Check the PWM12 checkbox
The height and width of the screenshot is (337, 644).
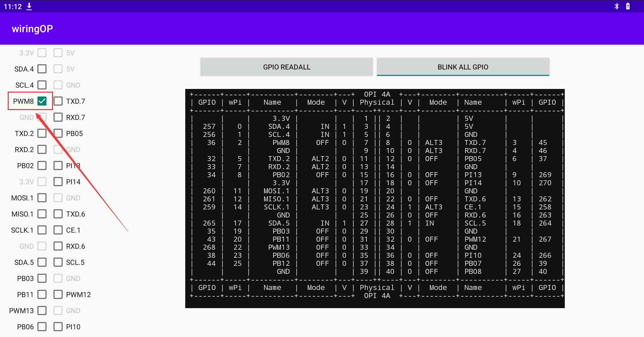point(58,294)
